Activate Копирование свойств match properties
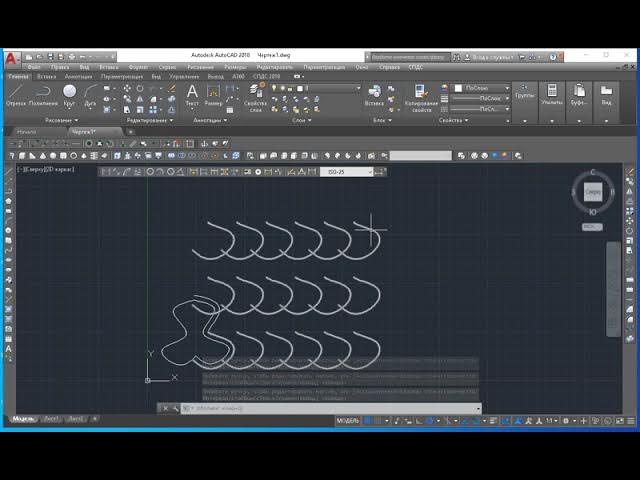This screenshot has height=480, width=640. (x=421, y=98)
